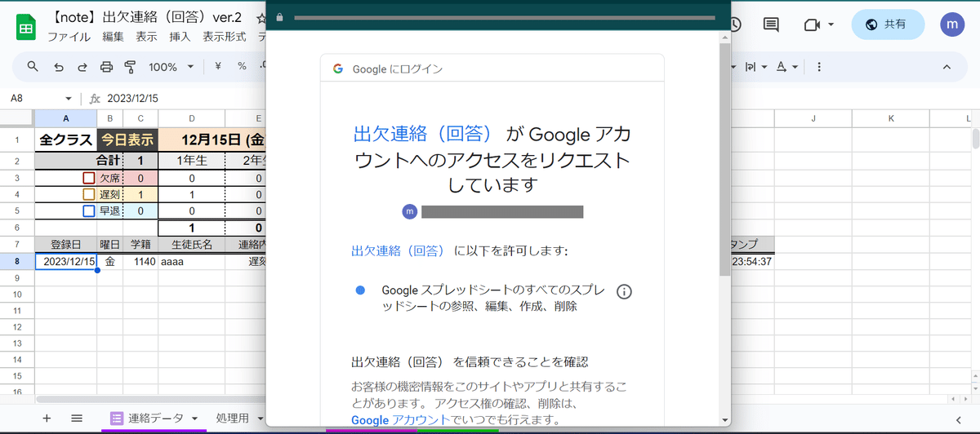Open the comments history icon

click(771, 24)
